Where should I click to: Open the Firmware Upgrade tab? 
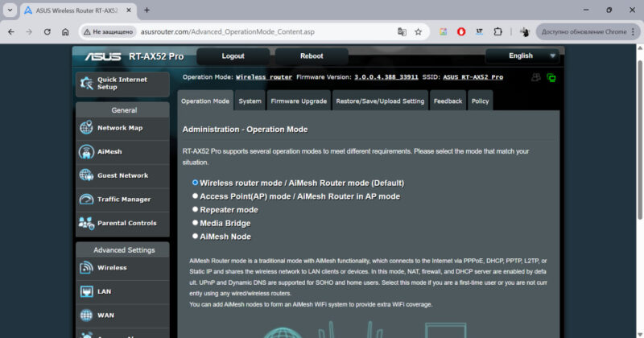299,101
